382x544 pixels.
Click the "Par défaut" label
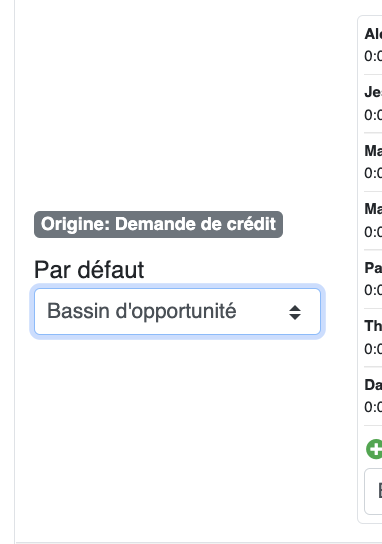(x=89, y=270)
